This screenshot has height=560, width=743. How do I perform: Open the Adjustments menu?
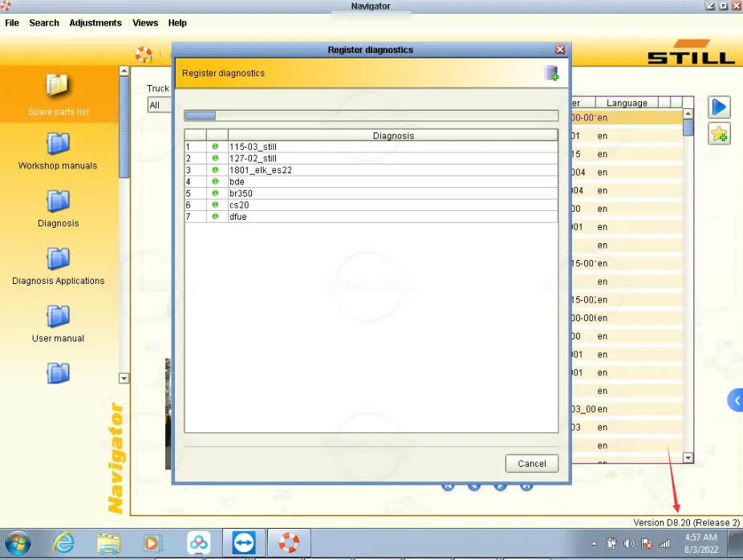point(95,23)
